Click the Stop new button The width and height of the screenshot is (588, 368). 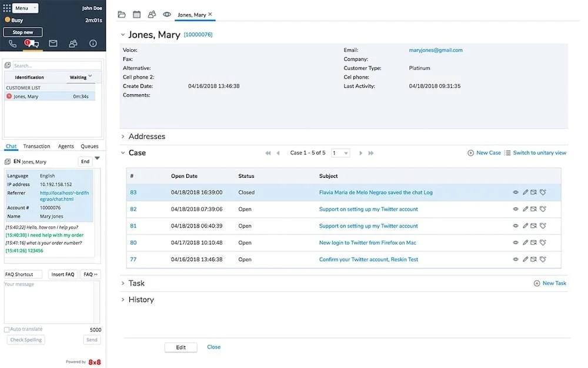click(23, 32)
